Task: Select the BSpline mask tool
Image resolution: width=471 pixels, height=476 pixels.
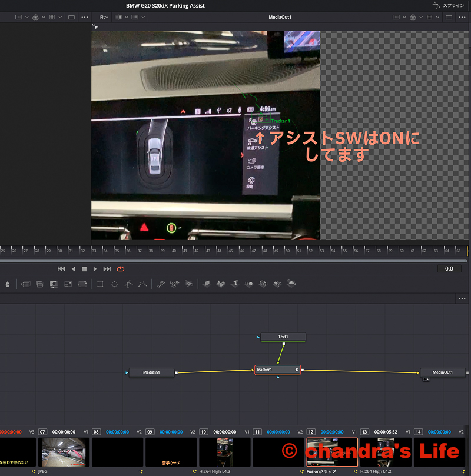Action: pos(142,284)
